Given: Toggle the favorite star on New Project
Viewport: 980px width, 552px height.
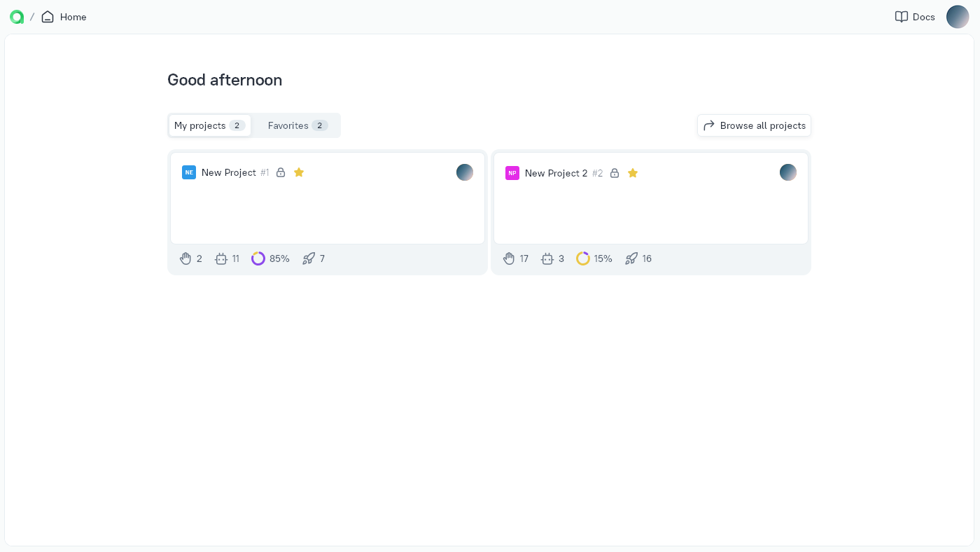Looking at the screenshot, I should click(x=299, y=172).
